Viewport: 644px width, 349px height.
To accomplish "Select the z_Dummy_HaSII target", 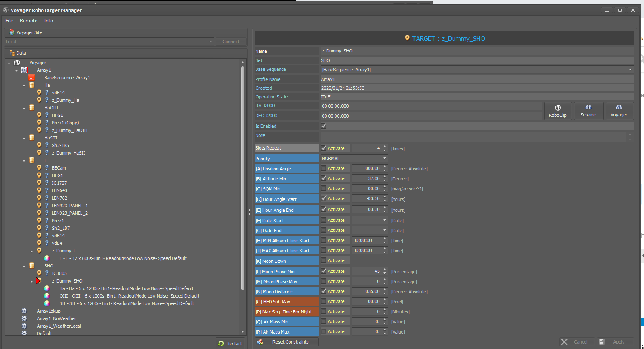I will [69, 153].
